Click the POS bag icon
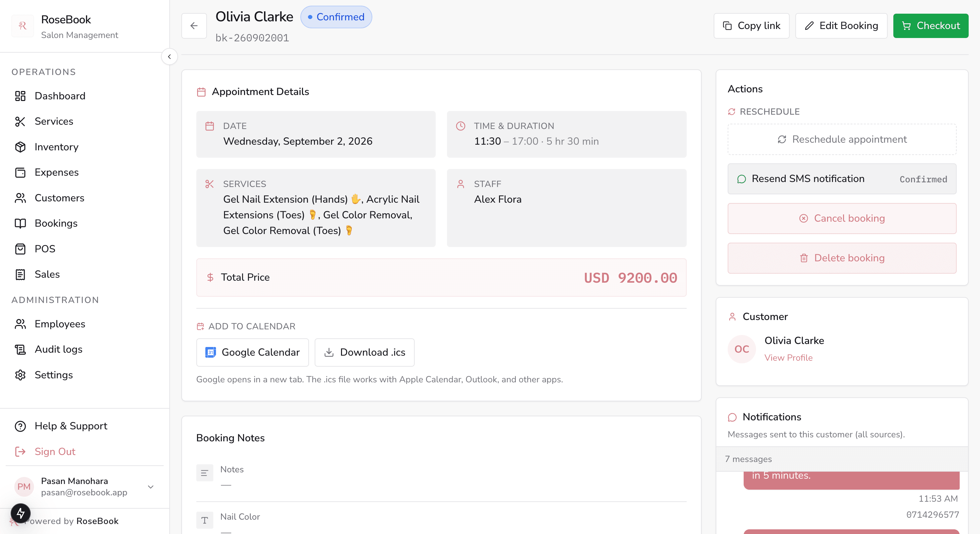Screen dimensions: 980x534 [20, 249]
